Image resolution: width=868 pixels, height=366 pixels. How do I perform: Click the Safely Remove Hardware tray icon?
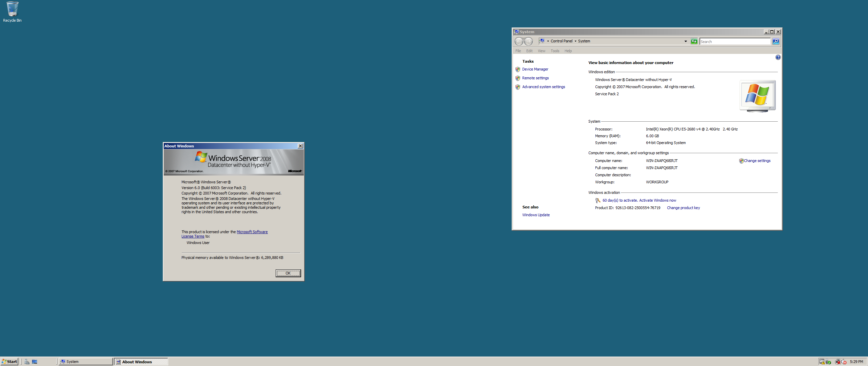pyautogui.click(x=828, y=362)
